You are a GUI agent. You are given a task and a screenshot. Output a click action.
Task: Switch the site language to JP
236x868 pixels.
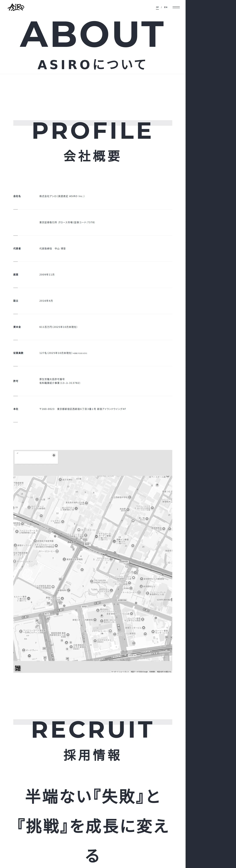(x=157, y=7)
